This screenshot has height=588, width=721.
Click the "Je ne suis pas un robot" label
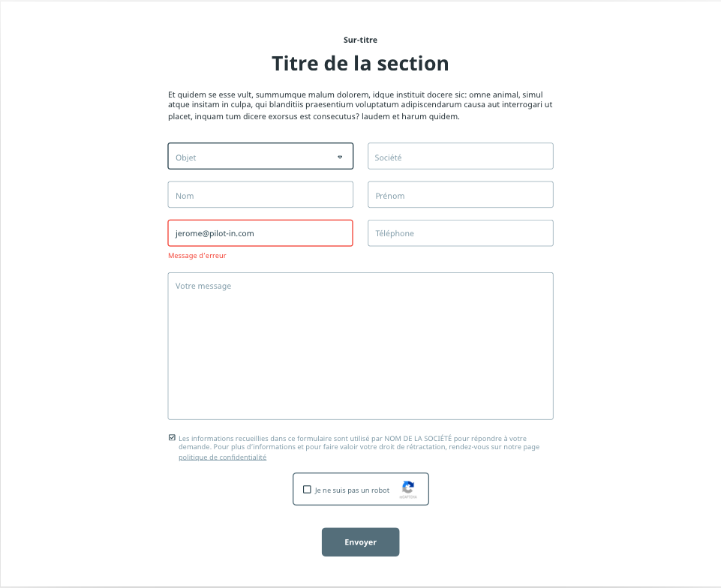click(352, 490)
